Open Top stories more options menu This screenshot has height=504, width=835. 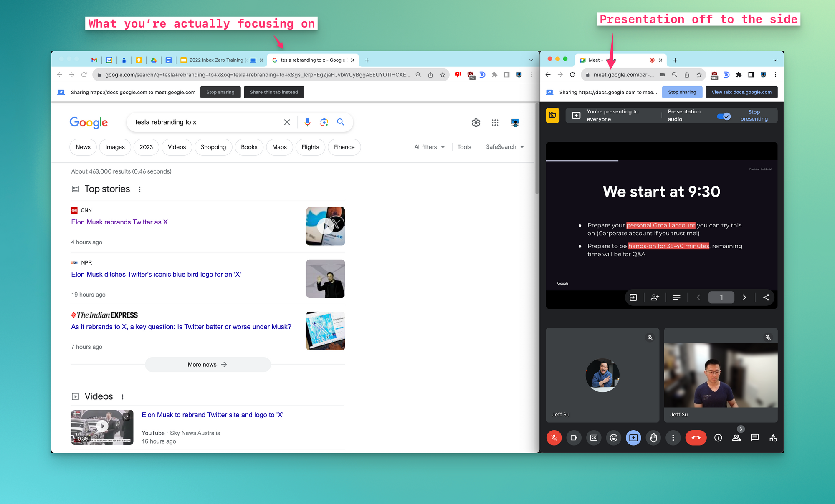(x=139, y=189)
